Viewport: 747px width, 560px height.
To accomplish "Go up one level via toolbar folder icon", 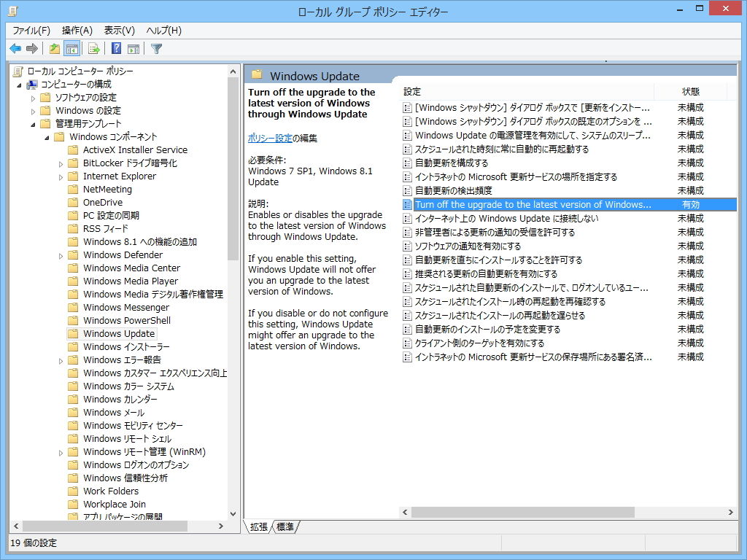I will coord(55,48).
